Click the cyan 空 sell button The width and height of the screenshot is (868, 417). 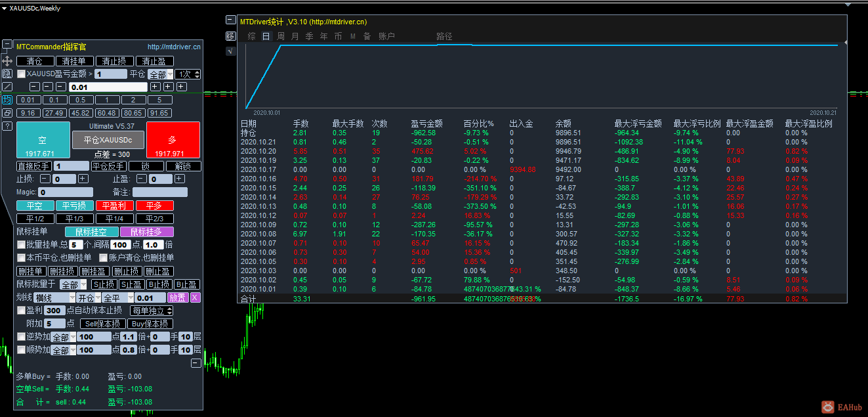coord(42,140)
